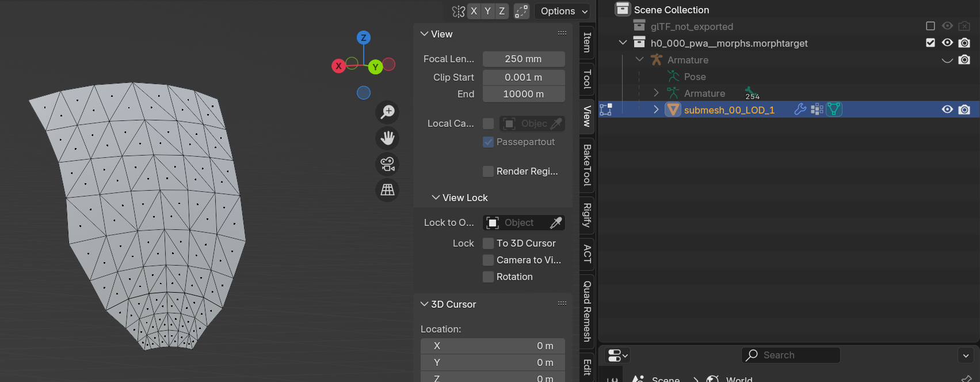
Task: Open the Rigify sidebar tab
Action: (x=587, y=215)
